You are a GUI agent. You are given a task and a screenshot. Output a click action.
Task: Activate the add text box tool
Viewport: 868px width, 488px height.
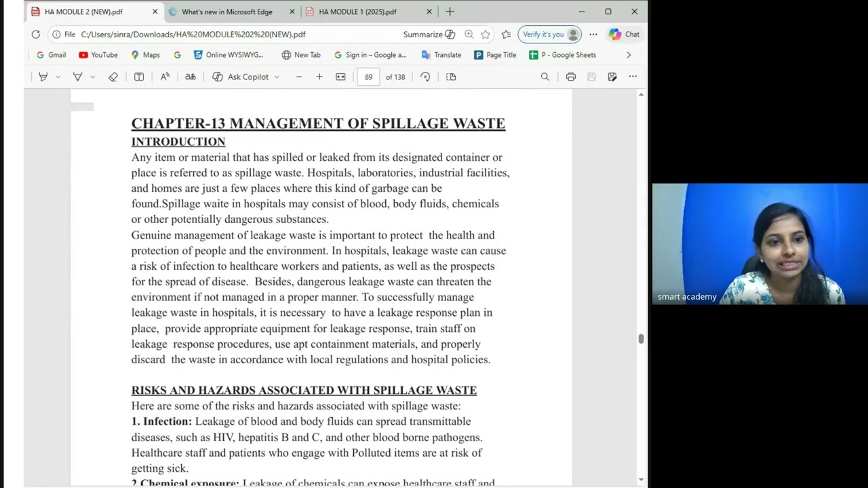coord(139,77)
